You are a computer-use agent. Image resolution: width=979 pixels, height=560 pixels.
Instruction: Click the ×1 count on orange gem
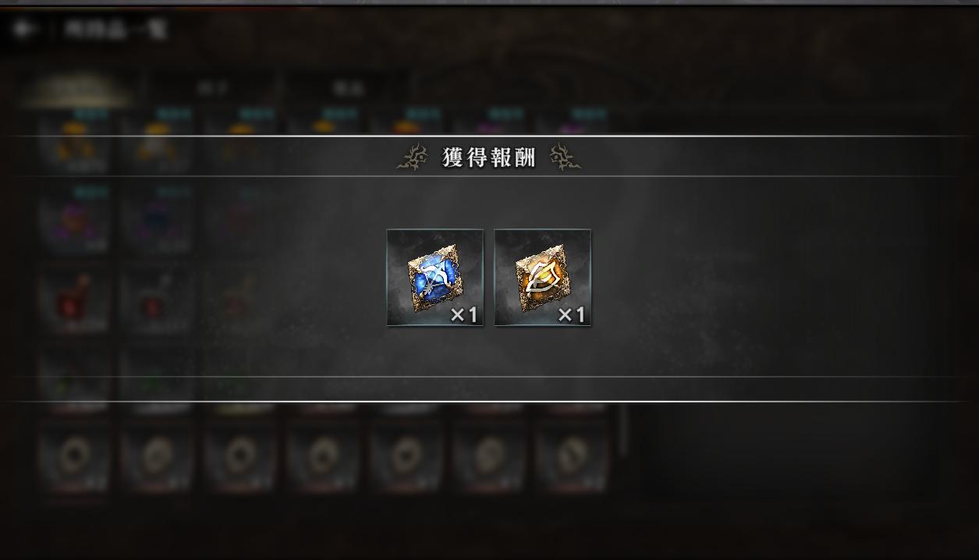pos(571,314)
